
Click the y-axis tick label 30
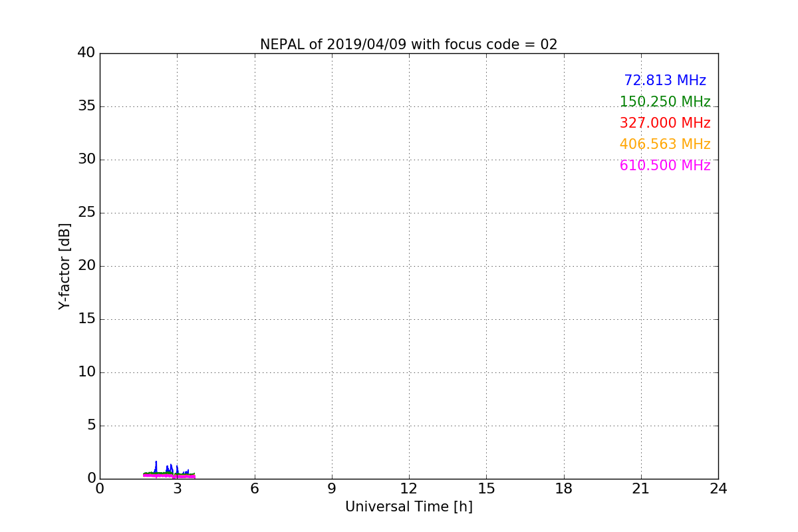[x=86, y=160]
